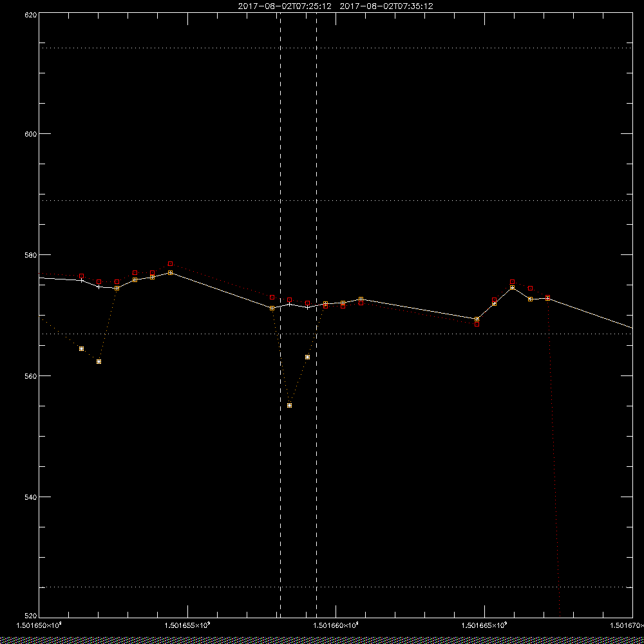Click the 600 y-axis label
The image size is (644, 644).
tap(31, 134)
